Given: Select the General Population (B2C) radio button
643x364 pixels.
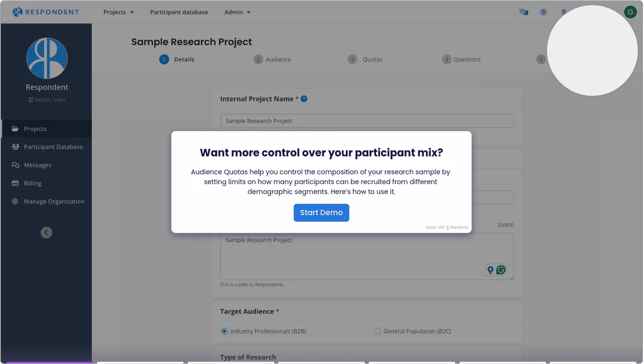Looking at the screenshot, I should click(377, 331).
